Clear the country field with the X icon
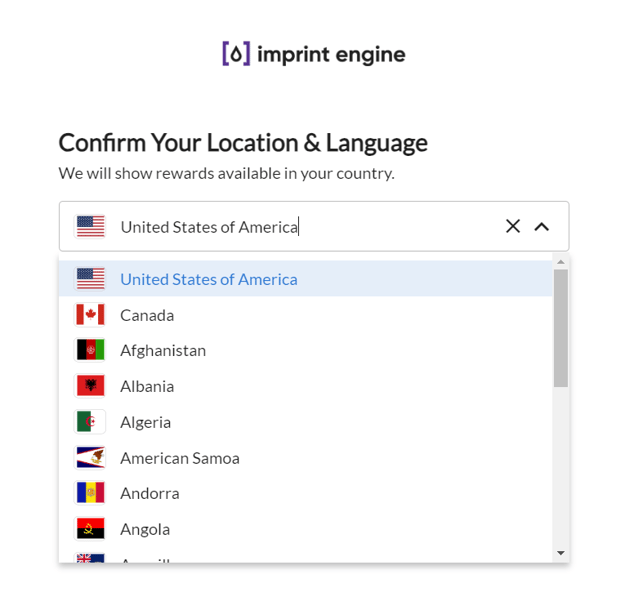 pos(513,226)
